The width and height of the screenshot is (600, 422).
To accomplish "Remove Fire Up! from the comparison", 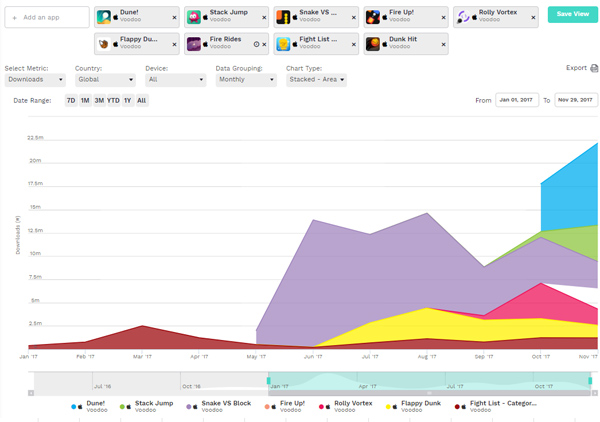I will coord(443,18).
